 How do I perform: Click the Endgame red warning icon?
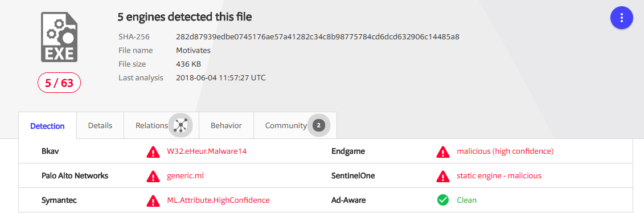443,152
